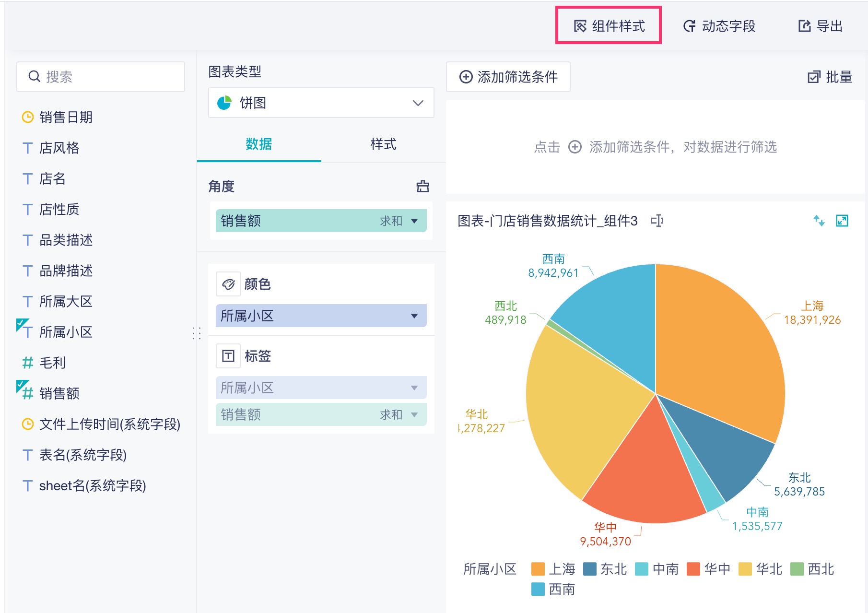Click the search field 搜索

pyautogui.click(x=101, y=77)
